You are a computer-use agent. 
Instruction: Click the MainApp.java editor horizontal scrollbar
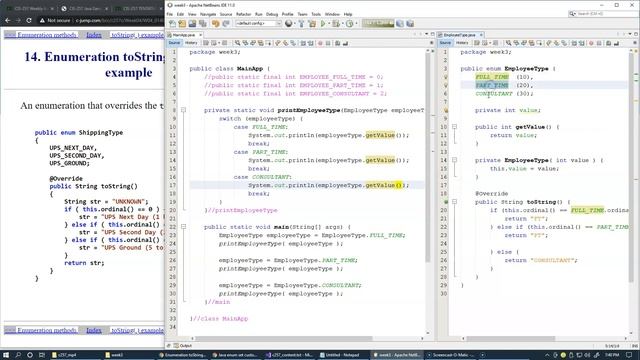click(284, 338)
